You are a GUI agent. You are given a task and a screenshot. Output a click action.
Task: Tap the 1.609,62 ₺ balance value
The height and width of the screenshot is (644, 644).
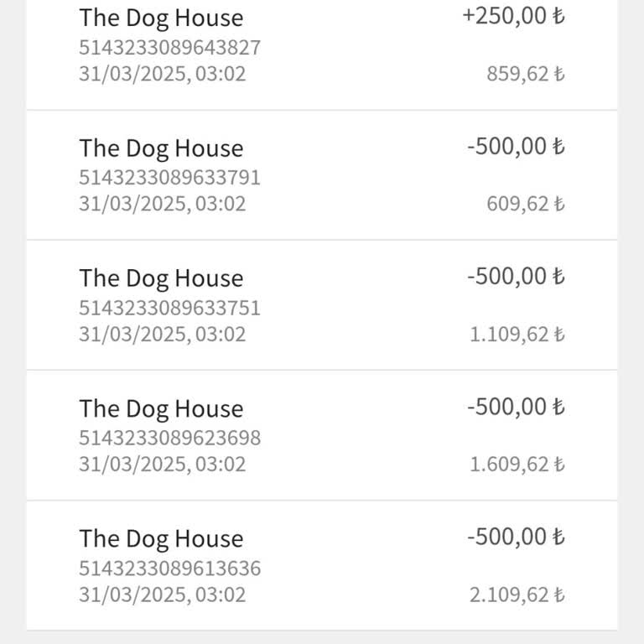pyautogui.click(x=517, y=465)
